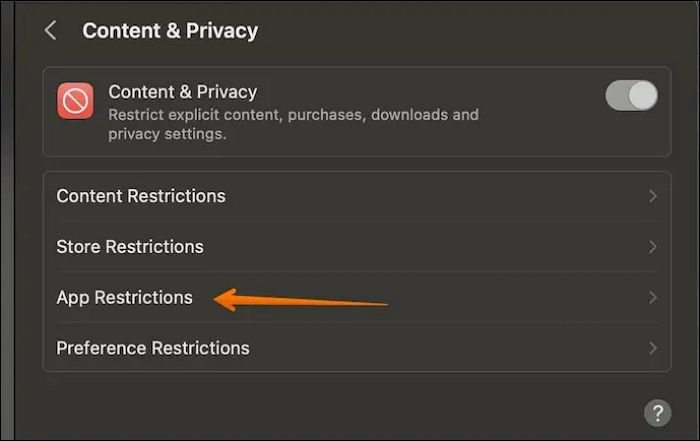Open help with the question mark button
The image size is (700, 441).
[657, 412]
